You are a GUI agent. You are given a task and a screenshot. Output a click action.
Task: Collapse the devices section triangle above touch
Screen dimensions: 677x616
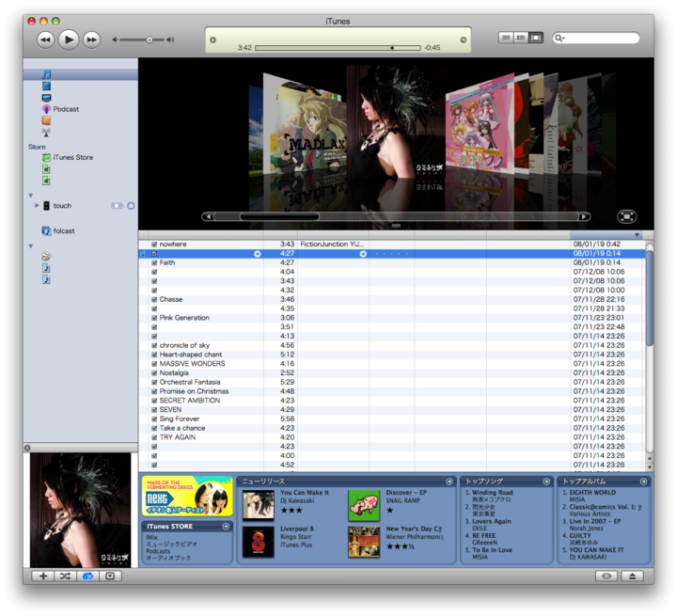point(31,196)
